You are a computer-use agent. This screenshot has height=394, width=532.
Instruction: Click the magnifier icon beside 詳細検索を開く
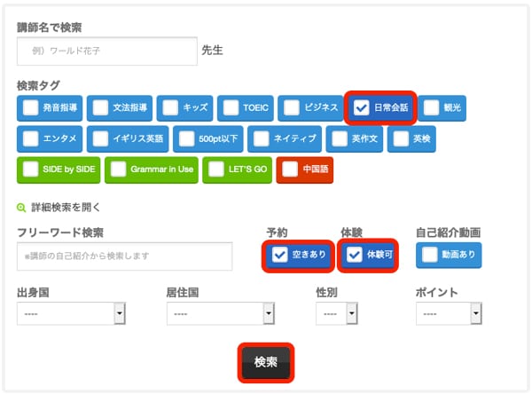click(22, 208)
